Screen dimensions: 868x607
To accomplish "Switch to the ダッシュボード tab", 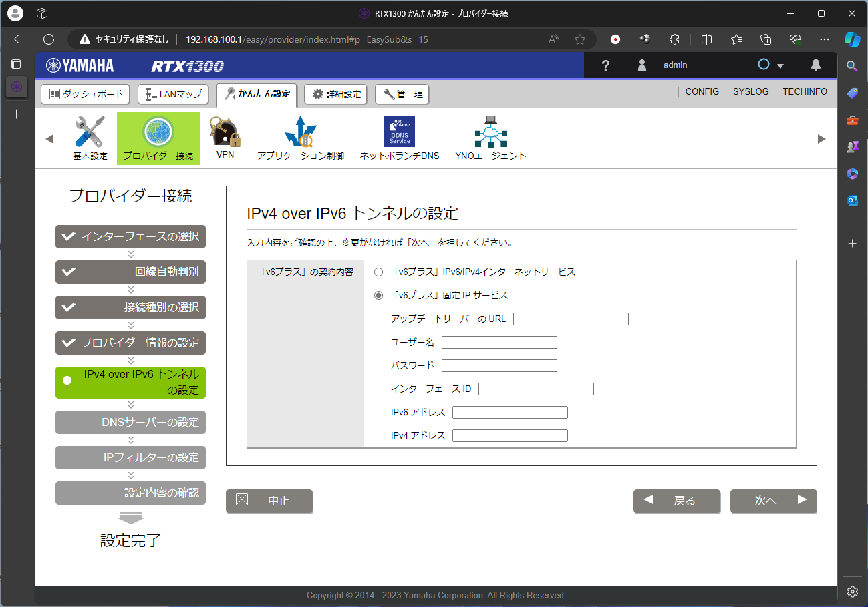I will (x=86, y=95).
